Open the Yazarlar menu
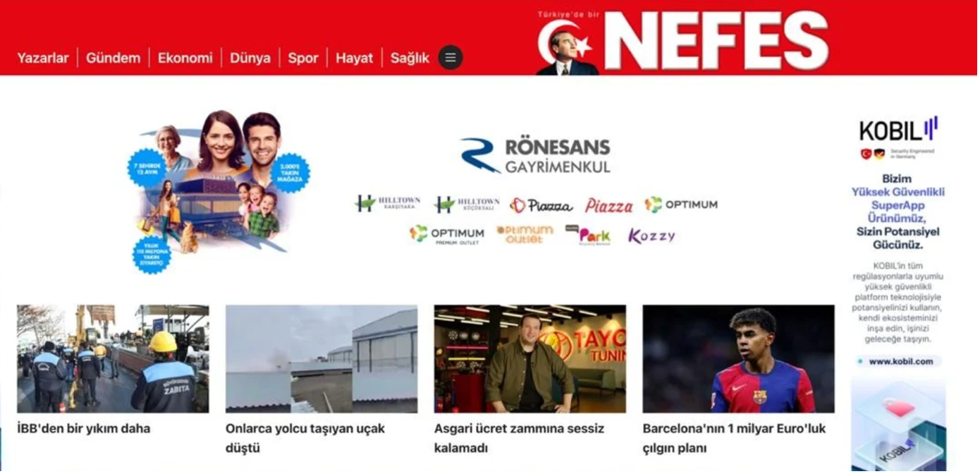The image size is (980, 474). click(x=43, y=59)
